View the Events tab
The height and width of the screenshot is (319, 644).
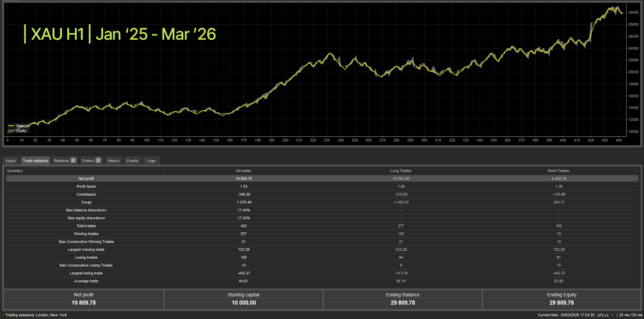click(x=132, y=160)
